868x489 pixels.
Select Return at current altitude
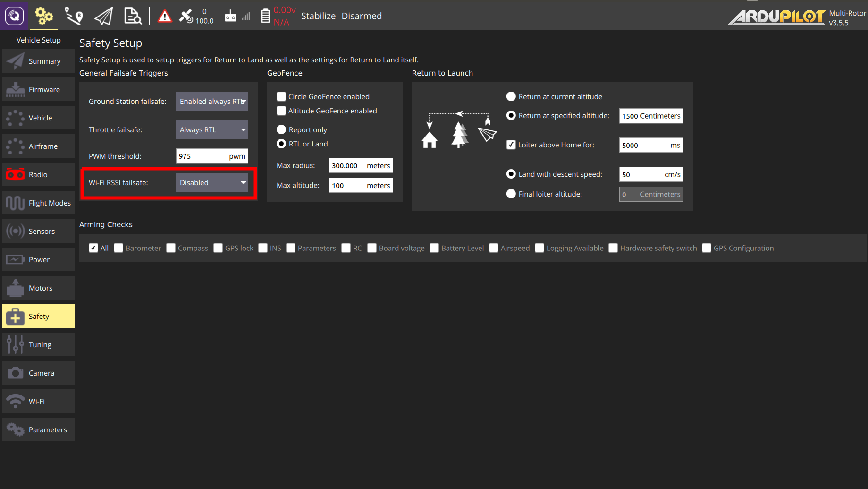(511, 96)
